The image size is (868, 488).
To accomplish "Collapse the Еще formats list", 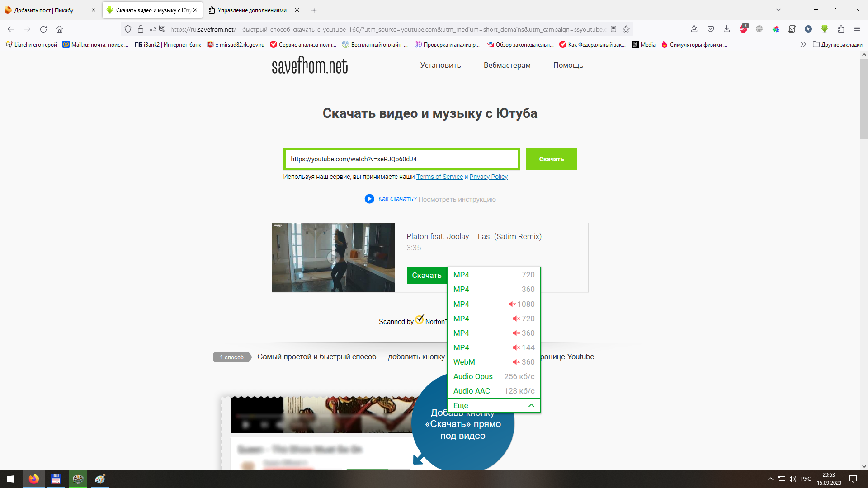I will click(x=494, y=405).
